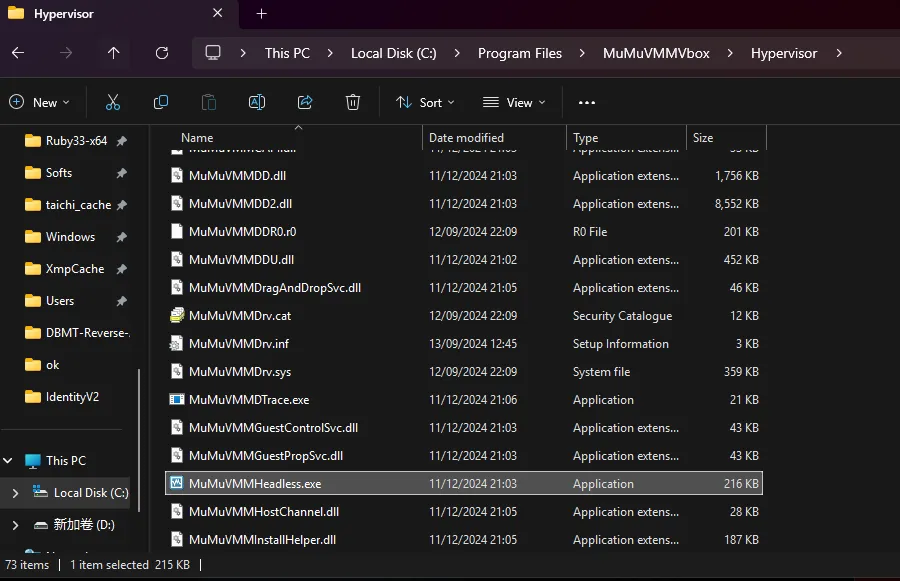Expand chevron after Program Files breadcrumb
The width and height of the screenshot is (900, 581).
[x=582, y=53]
